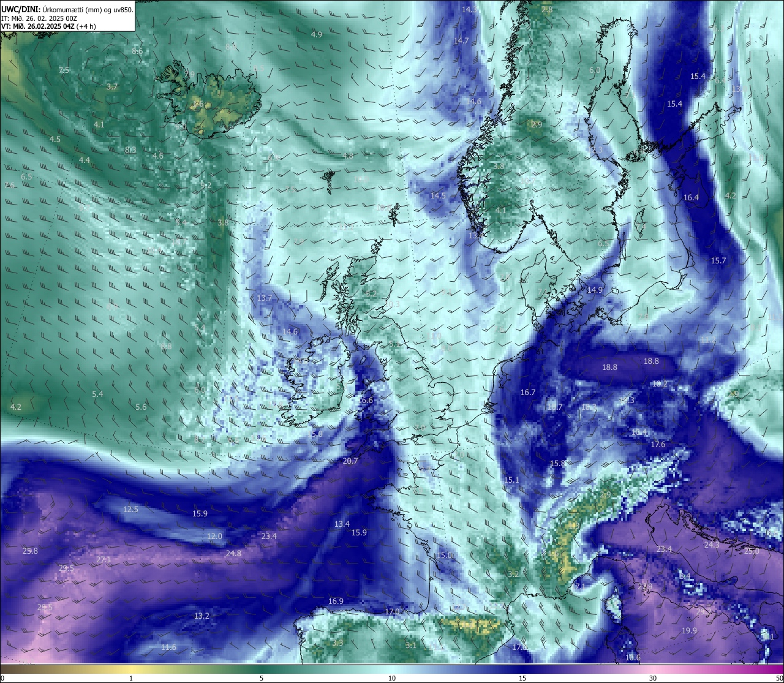
Task: Click the 30 tick on the color scale
Action: (653, 678)
